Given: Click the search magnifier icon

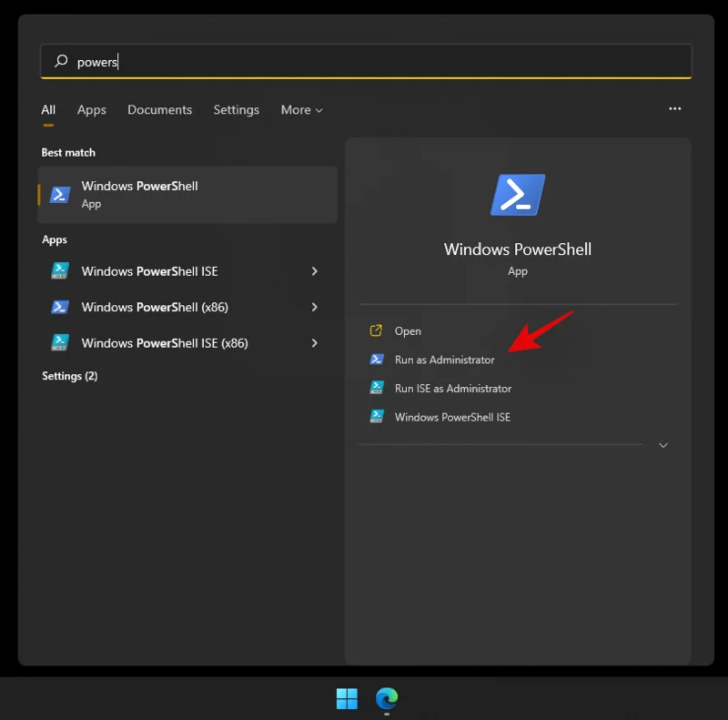Looking at the screenshot, I should pyautogui.click(x=62, y=61).
